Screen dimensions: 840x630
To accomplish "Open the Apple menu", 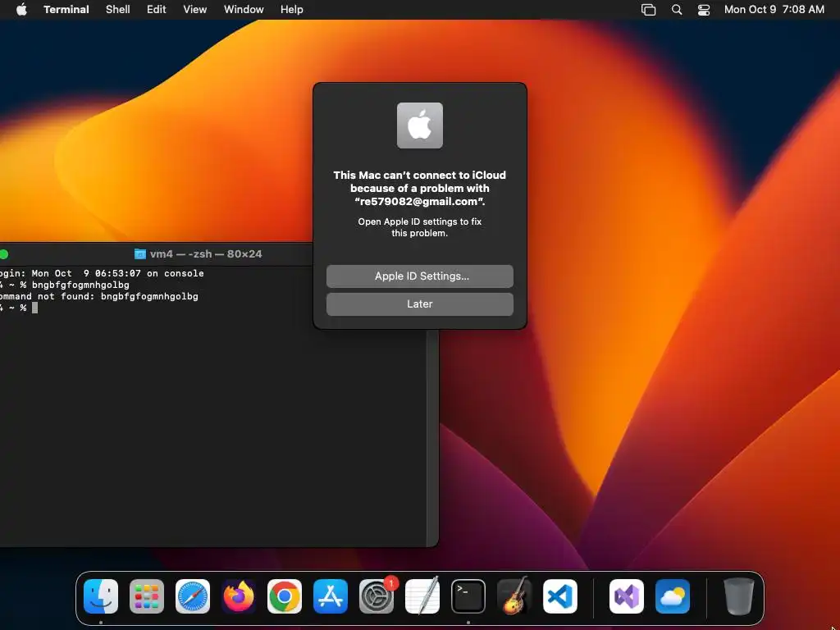I will (21, 10).
